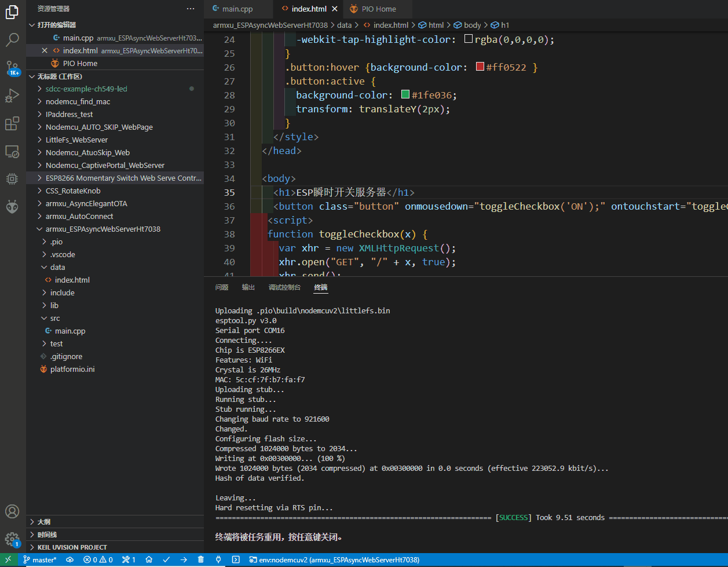Click line number 35 in the gutter

[x=229, y=192]
